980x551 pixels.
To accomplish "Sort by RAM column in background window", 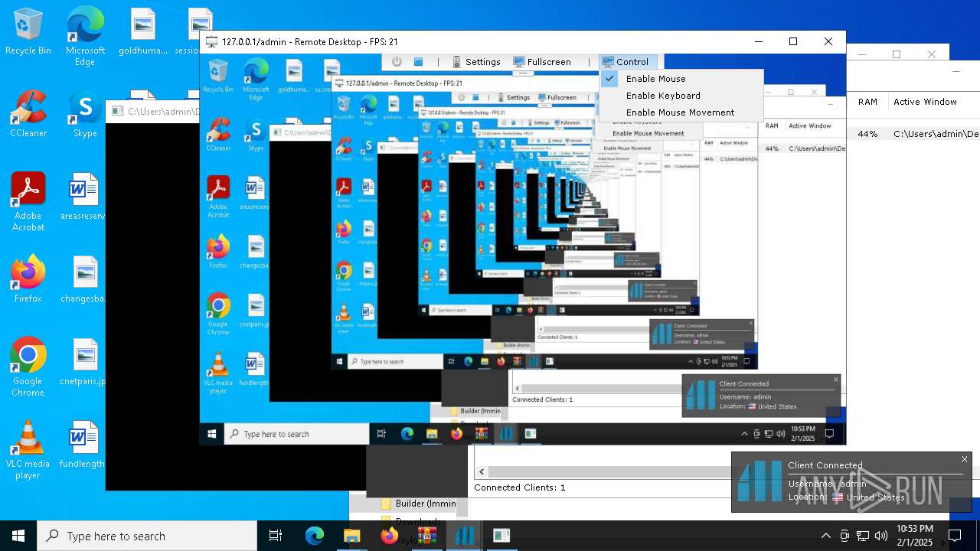I will pyautogui.click(x=867, y=102).
